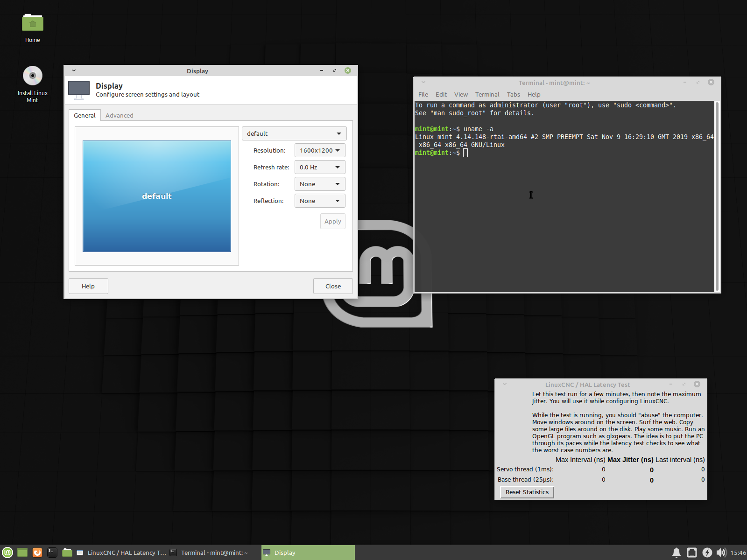
Task: Click the Close button in Display
Action: pyautogui.click(x=333, y=286)
